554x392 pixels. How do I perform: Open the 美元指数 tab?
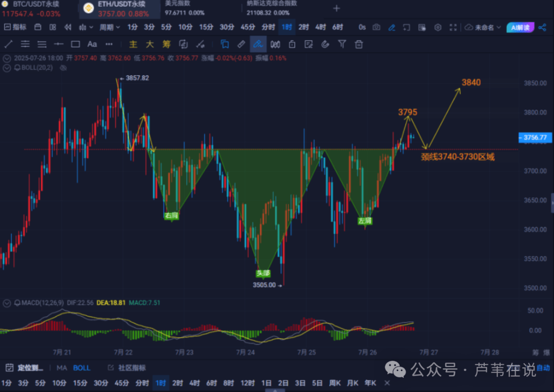[x=185, y=8]
